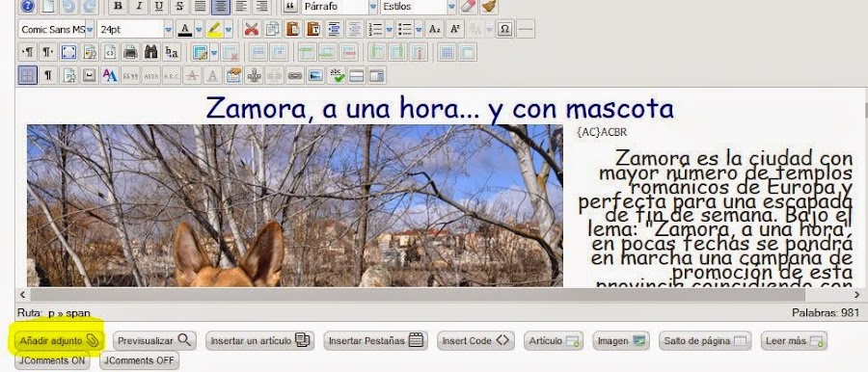The width and height of the screenshot is (868, 372).
Task: Click the Insertar Pestañas button
Action: coord(376,340)
